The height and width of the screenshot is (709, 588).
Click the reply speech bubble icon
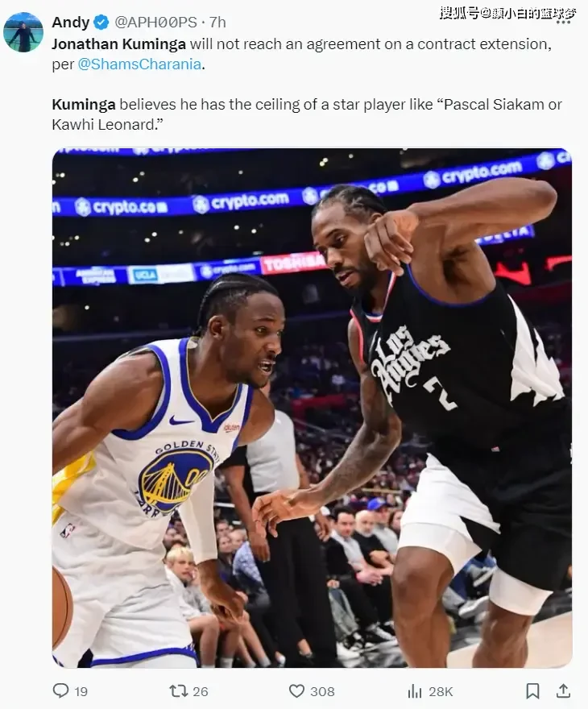click(x=60, y=690)
